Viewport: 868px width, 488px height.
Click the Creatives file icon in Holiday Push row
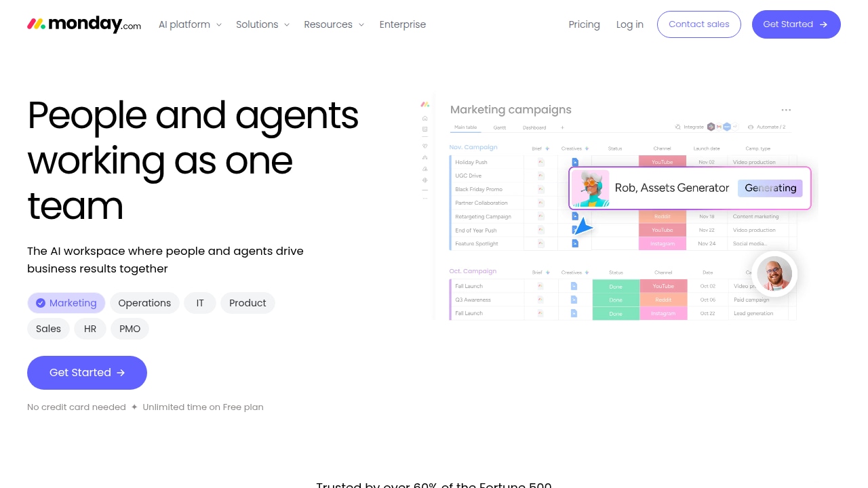574,162
